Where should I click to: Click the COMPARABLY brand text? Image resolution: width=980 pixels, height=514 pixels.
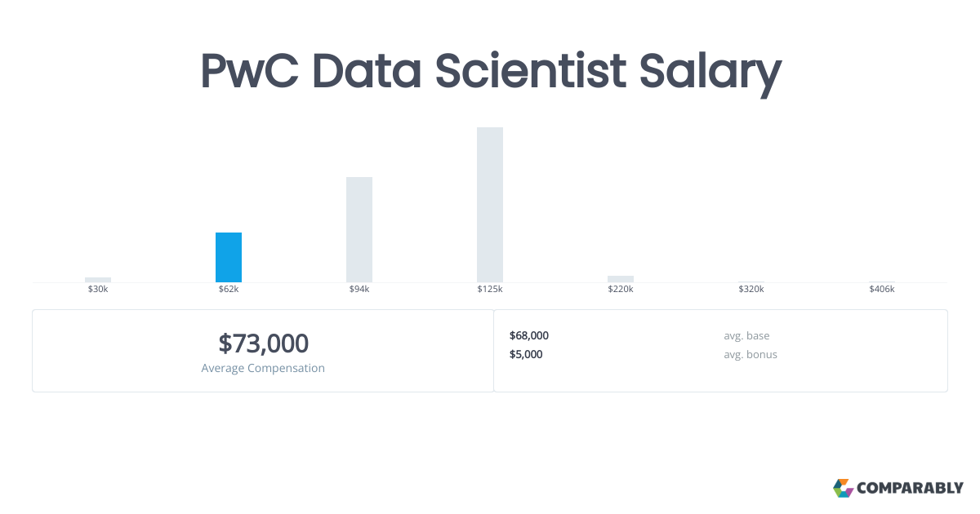tap(910, 489)
